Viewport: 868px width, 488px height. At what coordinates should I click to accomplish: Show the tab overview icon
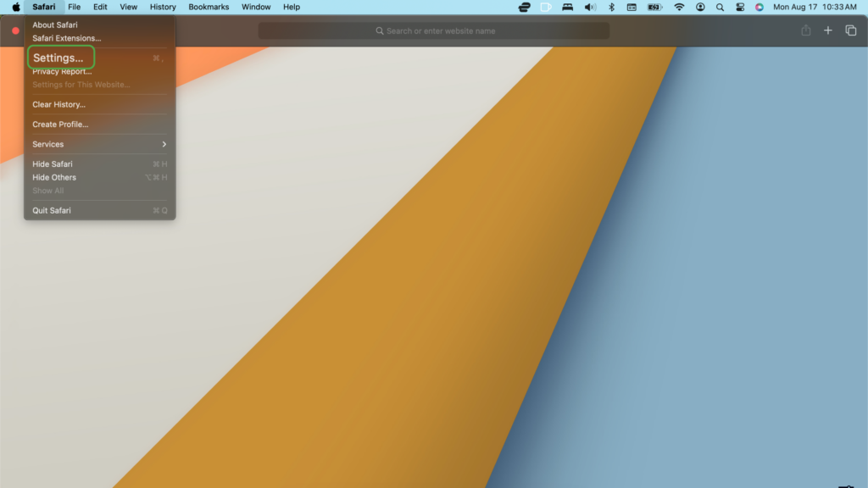coord(851,30)
